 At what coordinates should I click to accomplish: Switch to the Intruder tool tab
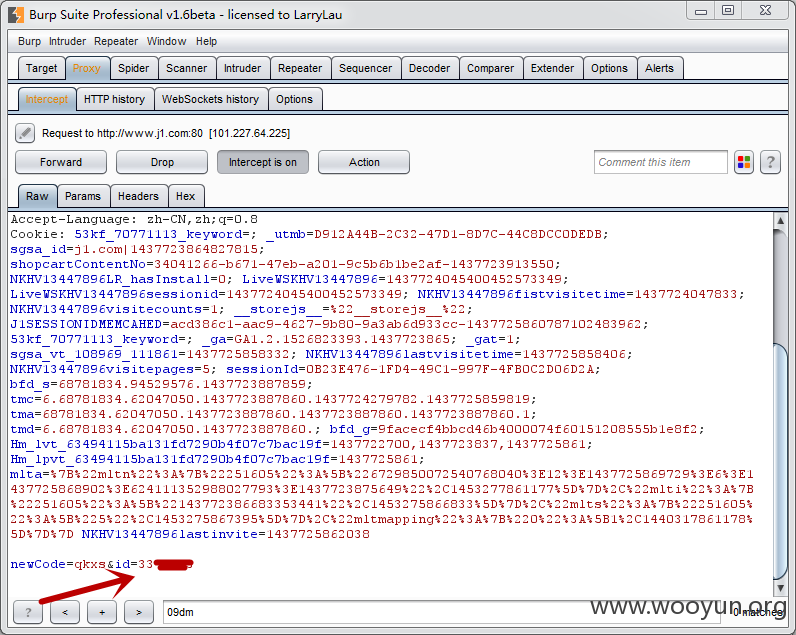coord(243,69)
